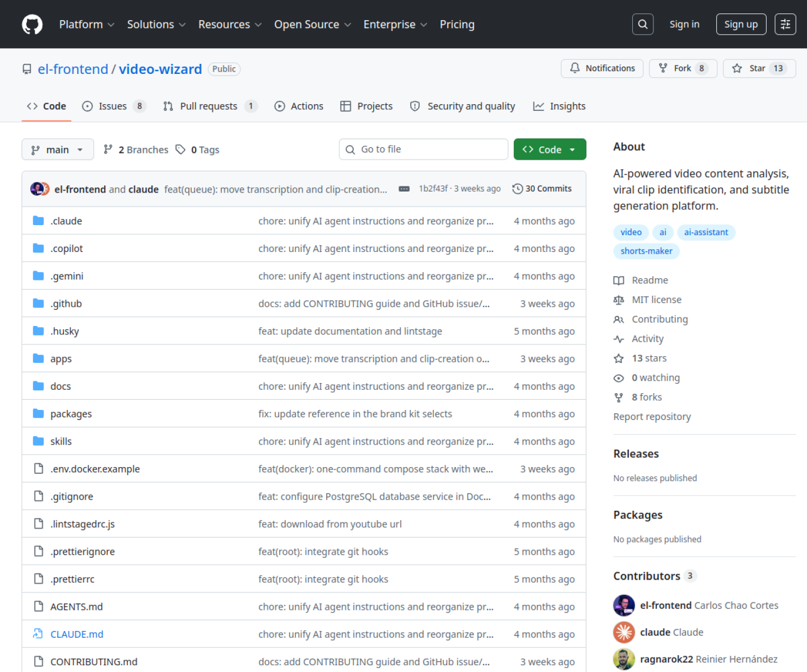View the 13 stars link

tap(640, 358)
